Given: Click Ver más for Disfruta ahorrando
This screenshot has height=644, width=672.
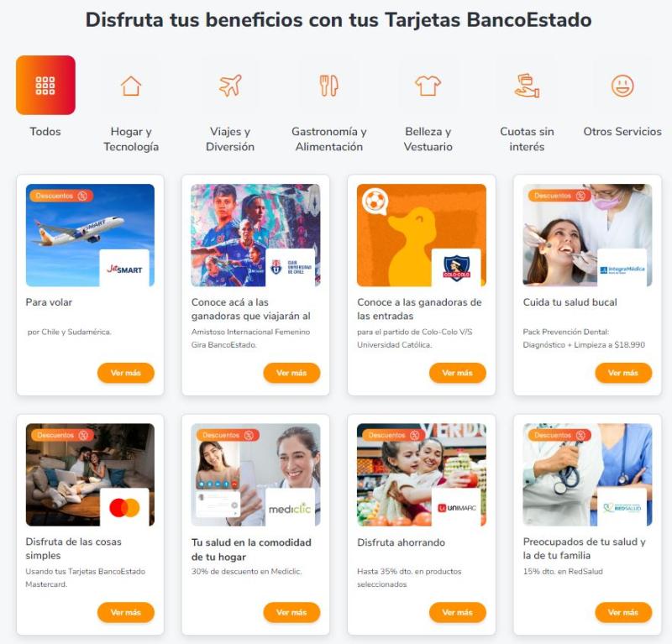Looking at the screenshot, I should 457,612.
